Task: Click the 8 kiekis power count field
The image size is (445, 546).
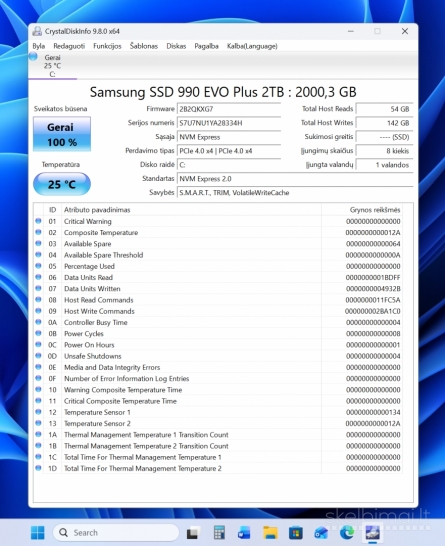Action: (384, 151)
